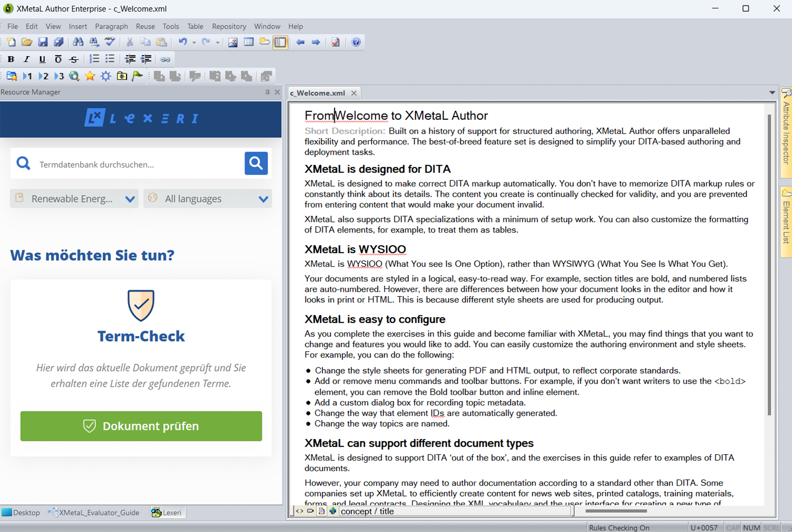792x532 pixels.
Task: Click the blue back arrow icon
Action: (x=300, y=42)
